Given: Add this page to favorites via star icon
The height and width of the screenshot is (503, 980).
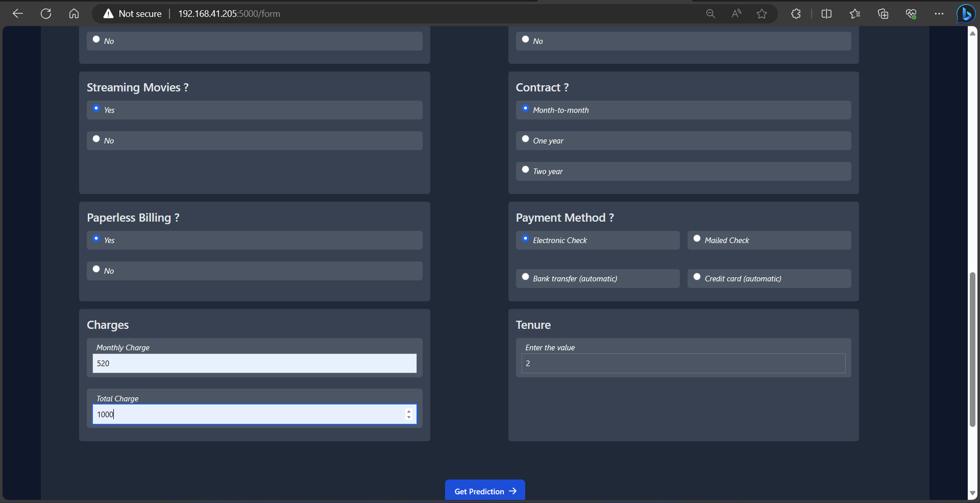Looking at the screenshot, I should [762, 14].
